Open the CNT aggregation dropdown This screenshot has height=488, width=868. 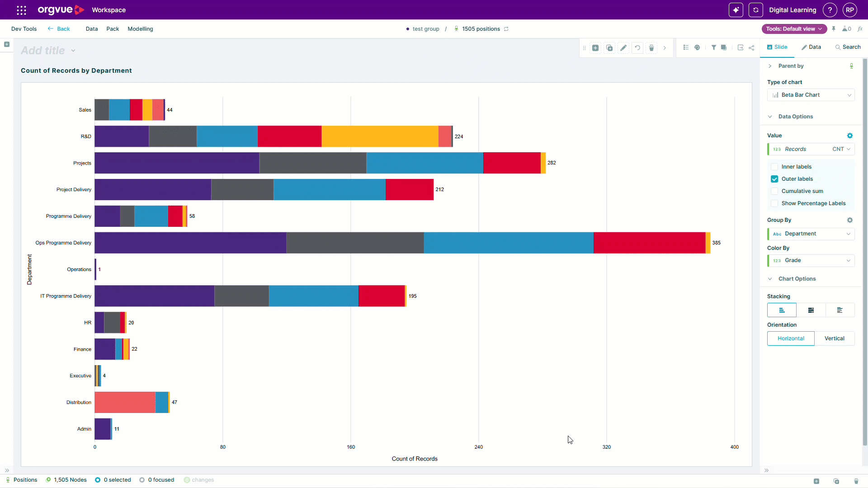[841, 149]
